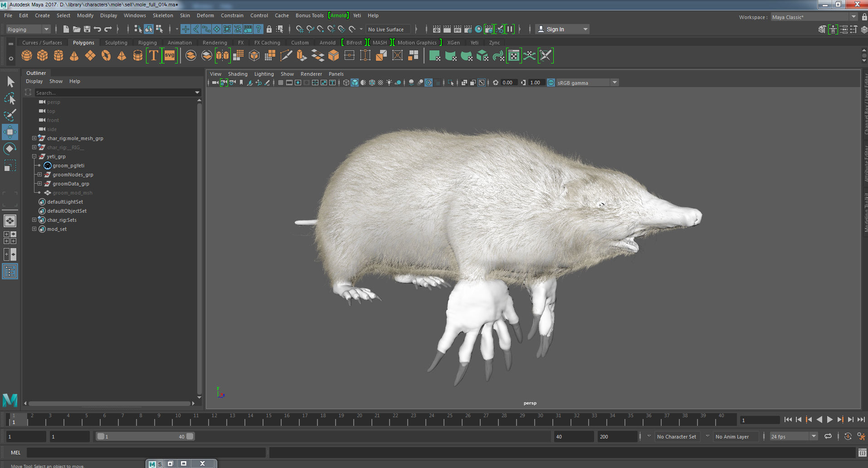Open the Skeleton menu
The width and height of the screenshot is (868, 468).
[x=163, y=15]
